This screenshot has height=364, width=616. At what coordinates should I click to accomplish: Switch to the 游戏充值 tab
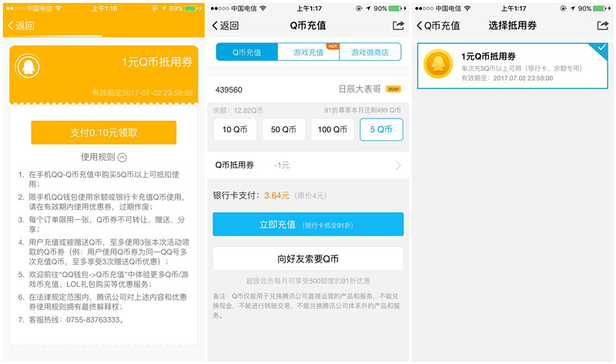[309, 52]
